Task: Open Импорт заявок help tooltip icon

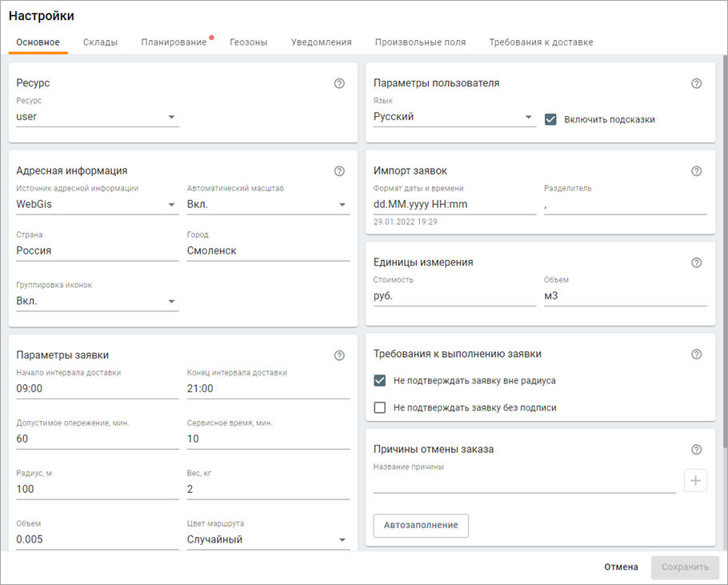Action: [x=696, y=171]
